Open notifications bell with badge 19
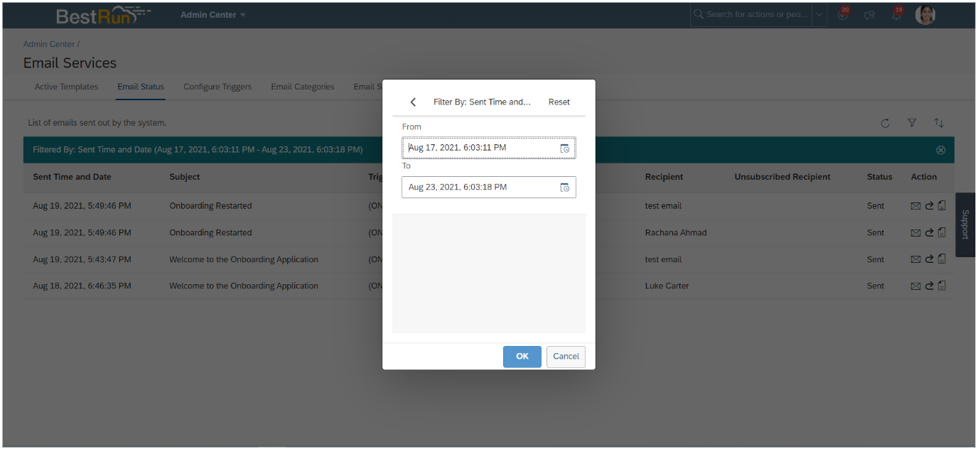Image resolution: width=980 pixels, height=449 pixels. click(x=897, y=14)
